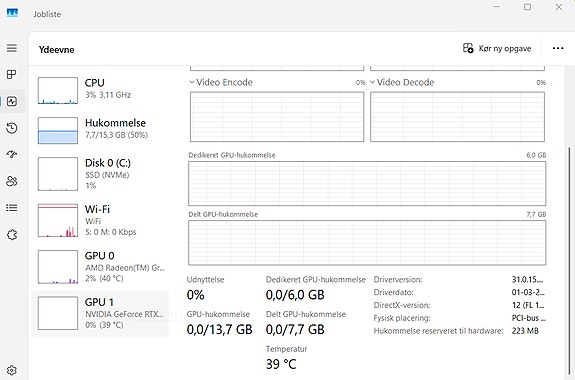
Task: Click the Fysisk placering value PCI-bus
Action: point(529,318)
